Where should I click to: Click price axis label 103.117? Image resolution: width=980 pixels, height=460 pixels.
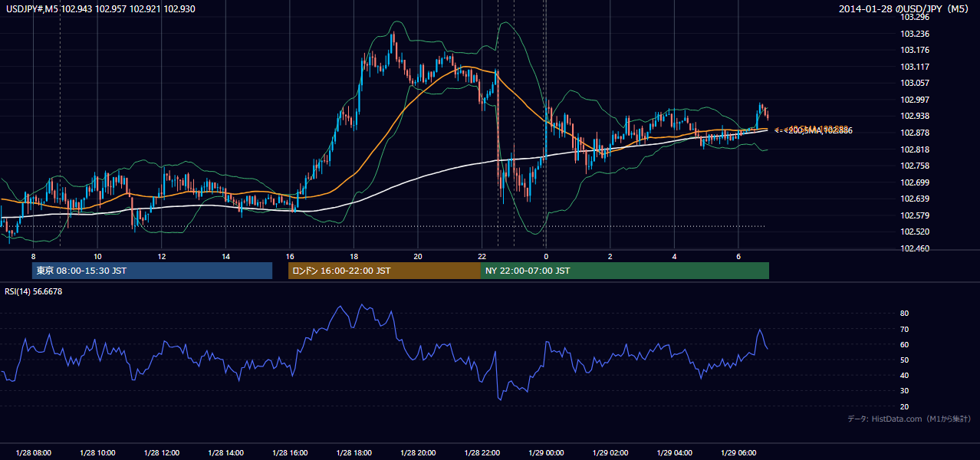tap(915, 67)
